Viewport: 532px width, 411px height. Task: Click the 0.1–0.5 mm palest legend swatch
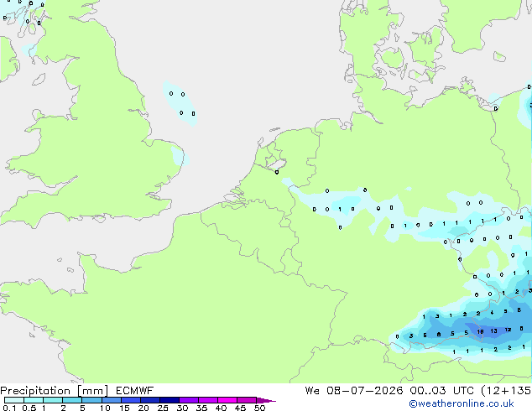[14, 400]
